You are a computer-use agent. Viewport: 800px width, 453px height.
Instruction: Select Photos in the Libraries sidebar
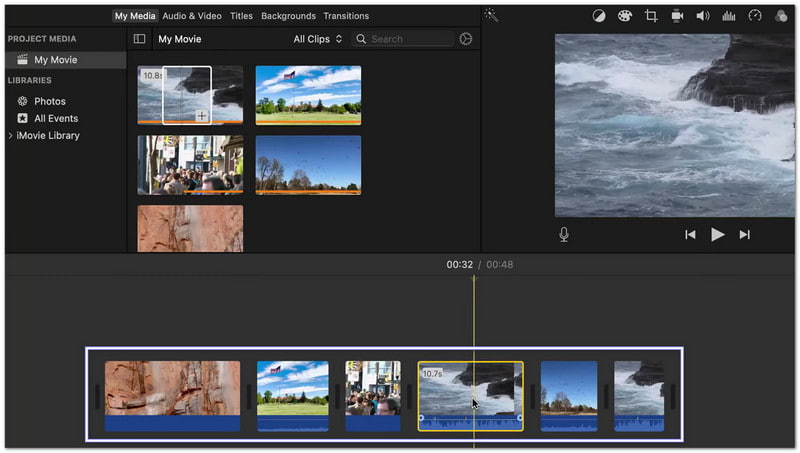pos(49,101)
